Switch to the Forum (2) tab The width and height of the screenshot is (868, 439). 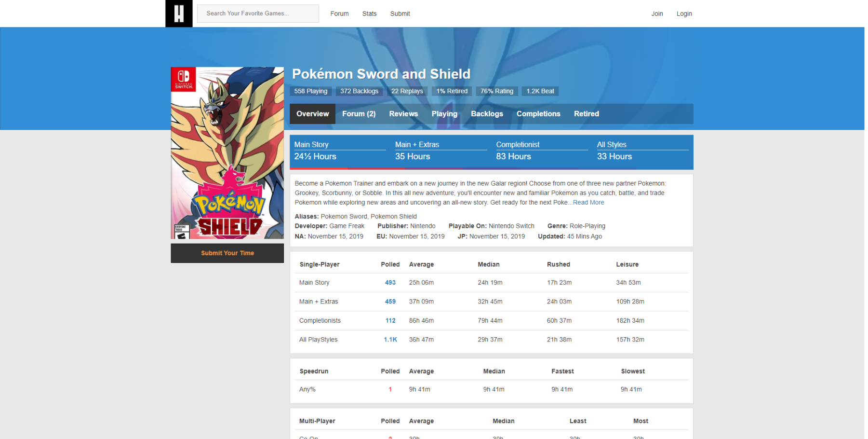pos(359,114)
